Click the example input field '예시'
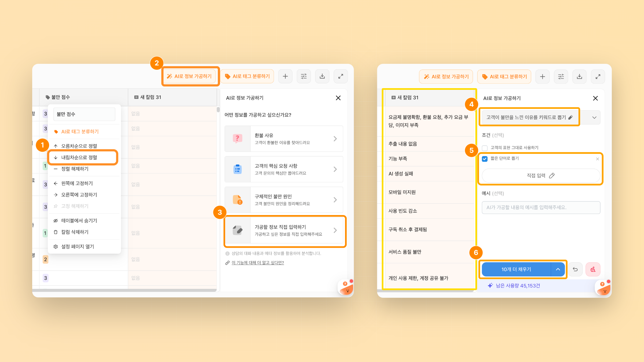The width and height of the screenshot is (644, 362). 541,207
